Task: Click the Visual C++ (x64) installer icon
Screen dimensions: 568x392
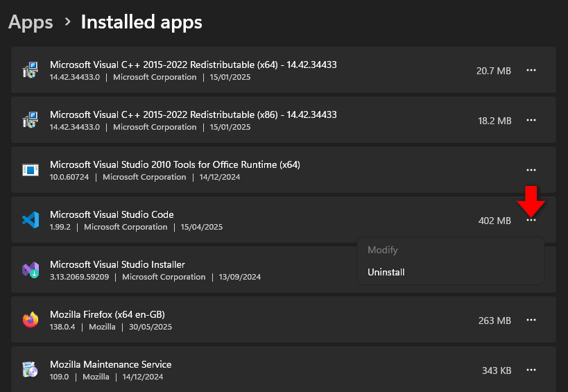Action: point(31,70)
